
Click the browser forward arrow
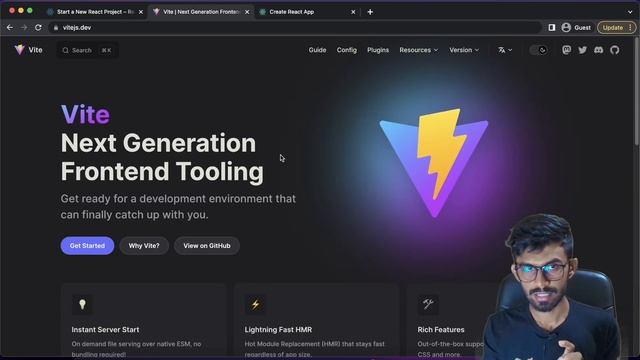(x=24, y=27)
